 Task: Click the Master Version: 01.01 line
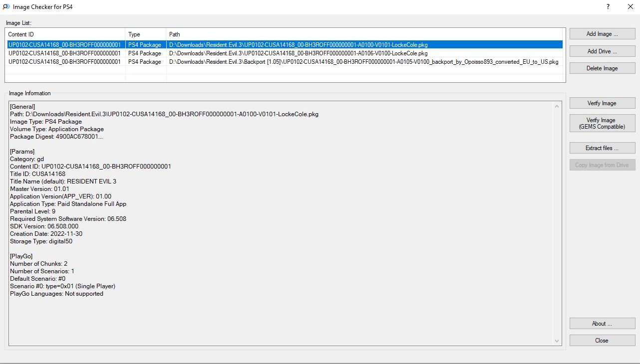pos(39,189)
